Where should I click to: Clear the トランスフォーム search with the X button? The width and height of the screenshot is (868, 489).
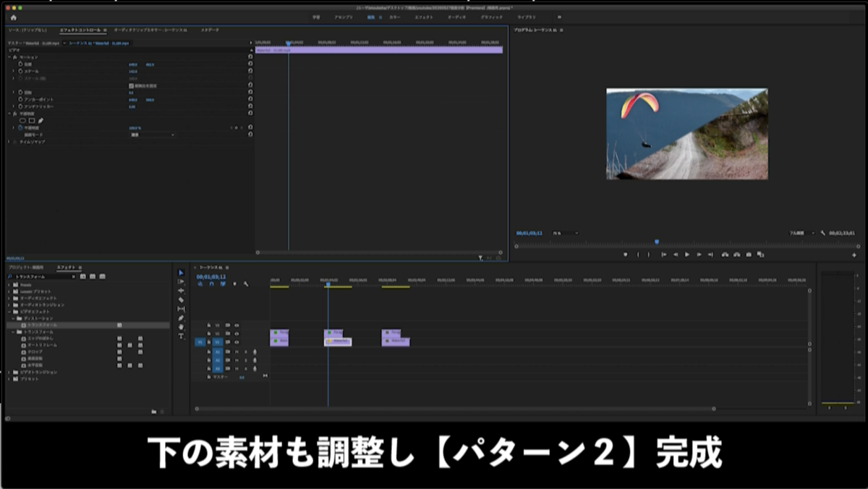pos(74,276)
